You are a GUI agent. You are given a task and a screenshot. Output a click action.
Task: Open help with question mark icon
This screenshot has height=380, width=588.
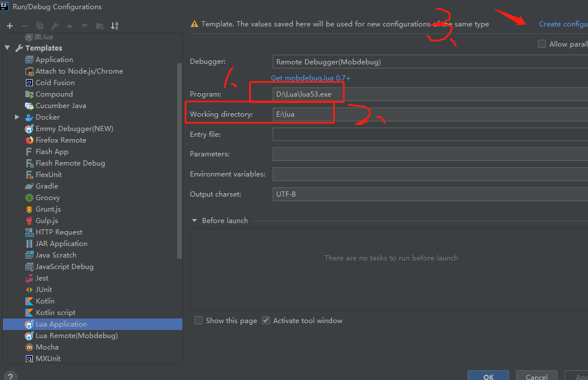tap(10, 376)
